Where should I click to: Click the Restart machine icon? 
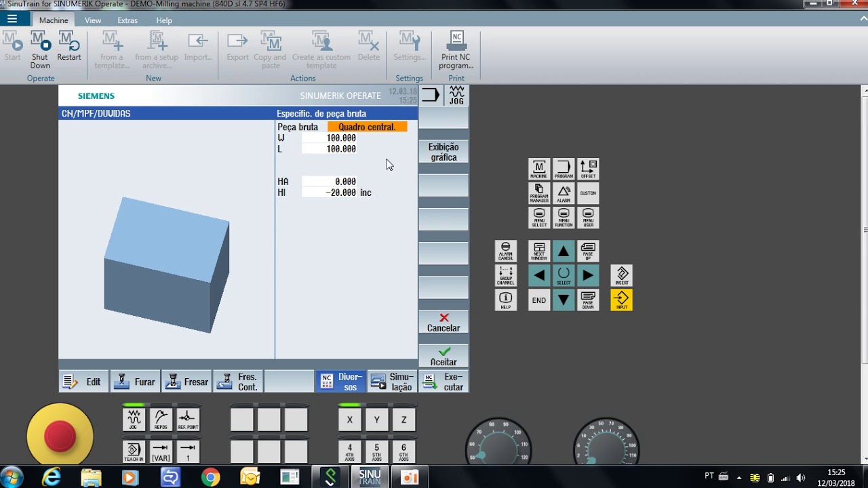point(68,46)
